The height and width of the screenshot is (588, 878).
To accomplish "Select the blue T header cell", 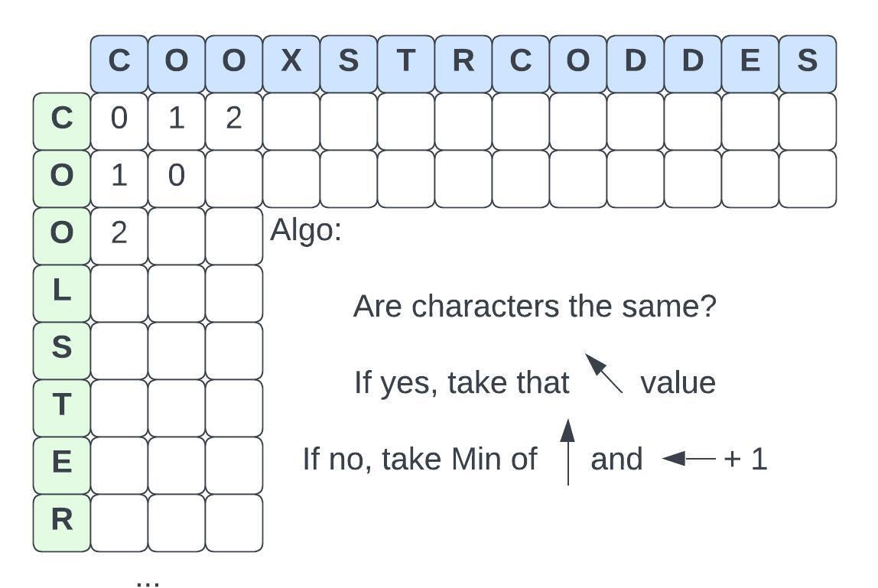I will pos(406,60).
